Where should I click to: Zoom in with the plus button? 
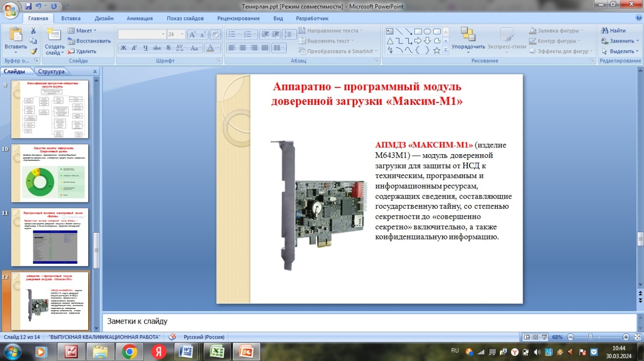click(626, 337)
